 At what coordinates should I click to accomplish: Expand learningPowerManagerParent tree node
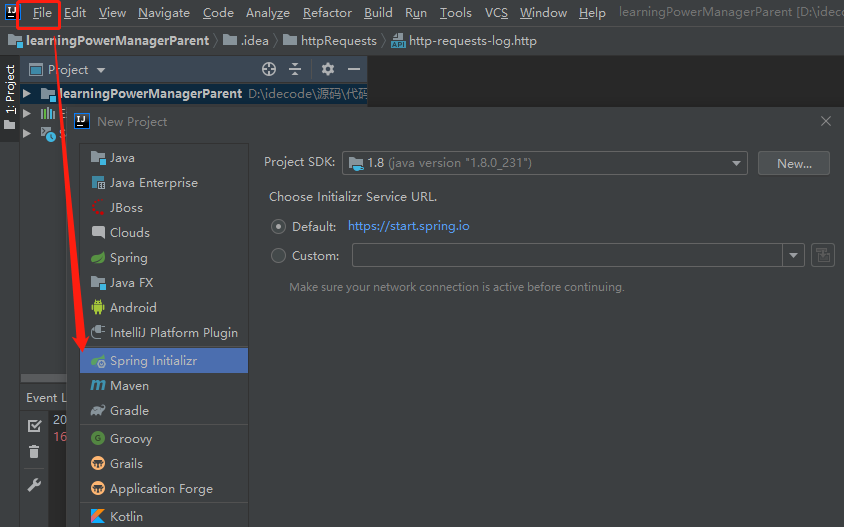[26, 94]
